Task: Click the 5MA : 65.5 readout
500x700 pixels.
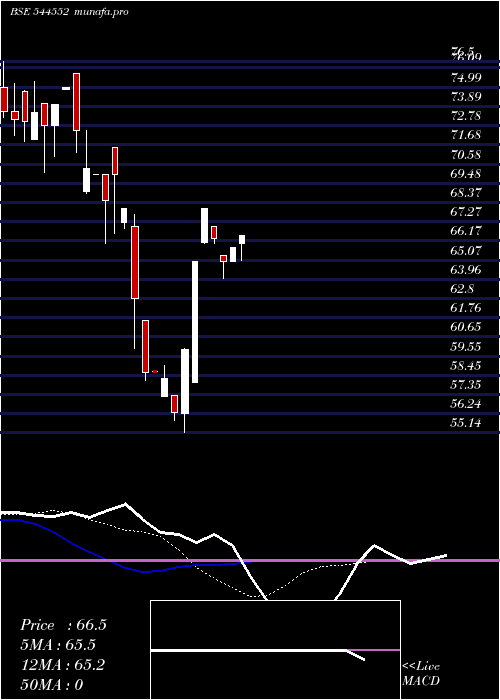Action: (x=58, y=645)
